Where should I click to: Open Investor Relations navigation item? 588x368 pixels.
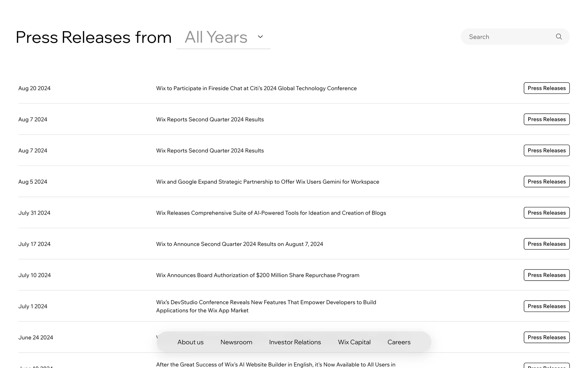[x=295, y=342]
